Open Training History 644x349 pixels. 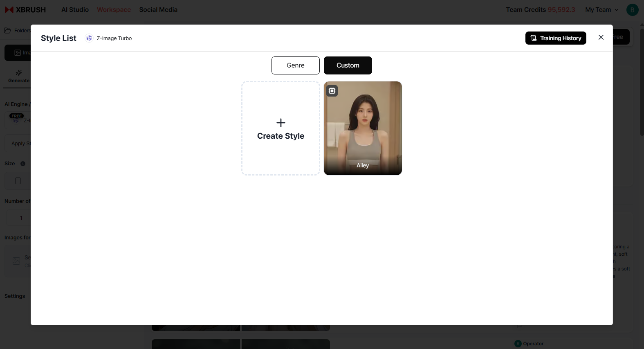tap(556, 38)
